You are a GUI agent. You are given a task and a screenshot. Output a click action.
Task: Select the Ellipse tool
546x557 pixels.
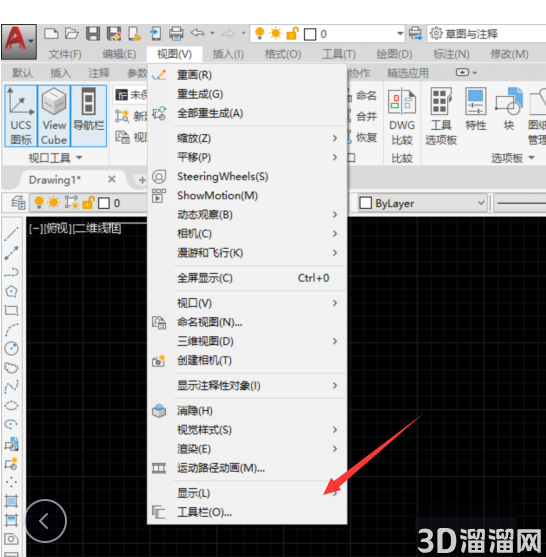tap(11, 405)
